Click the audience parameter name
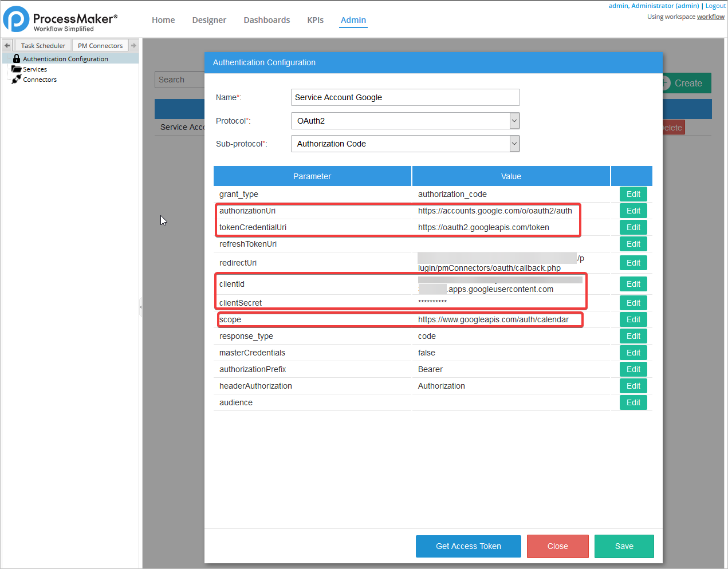Screen dimensions: 728x569 click(x=236, y=402)
